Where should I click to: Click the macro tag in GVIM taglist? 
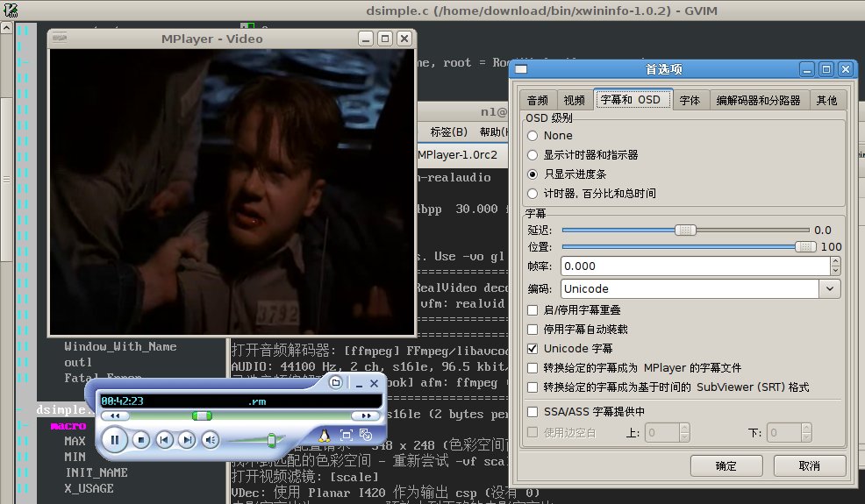[x=68, y=426]
